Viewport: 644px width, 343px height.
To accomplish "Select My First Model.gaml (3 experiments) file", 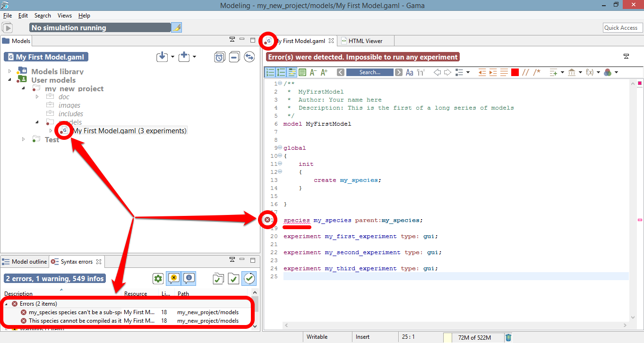I will pos(129,131).
